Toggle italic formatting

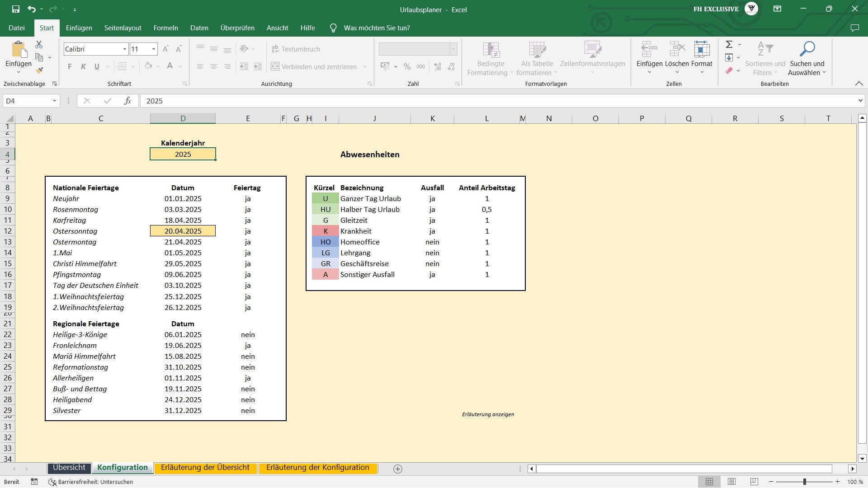tap(83, 66)
